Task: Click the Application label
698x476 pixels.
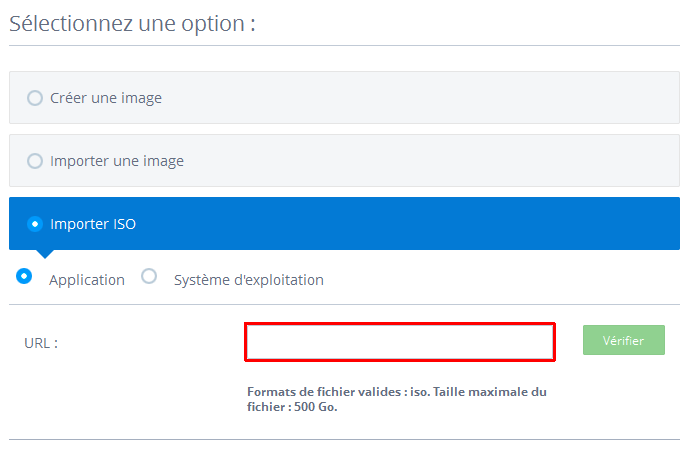Action: [87, 280]
